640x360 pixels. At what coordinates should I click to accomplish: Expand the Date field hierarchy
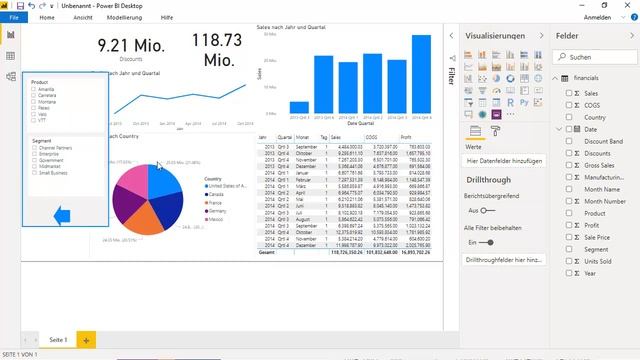click(559, 129)
